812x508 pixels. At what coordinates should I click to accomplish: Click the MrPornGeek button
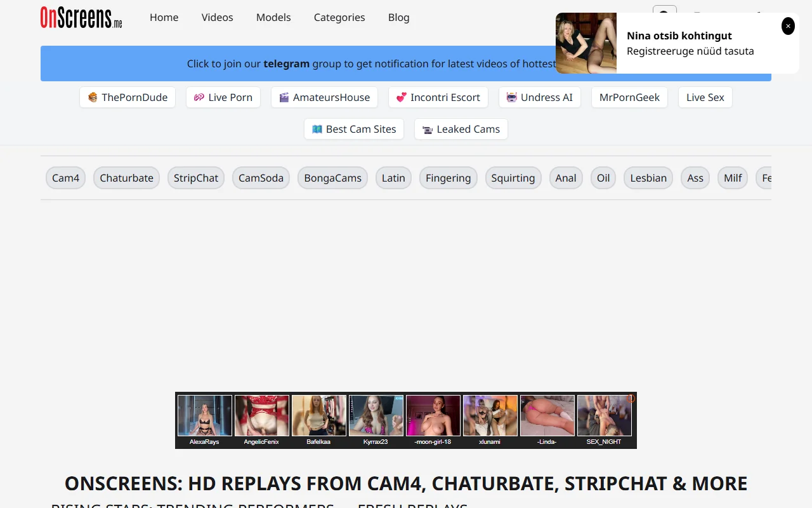(629, 97)
